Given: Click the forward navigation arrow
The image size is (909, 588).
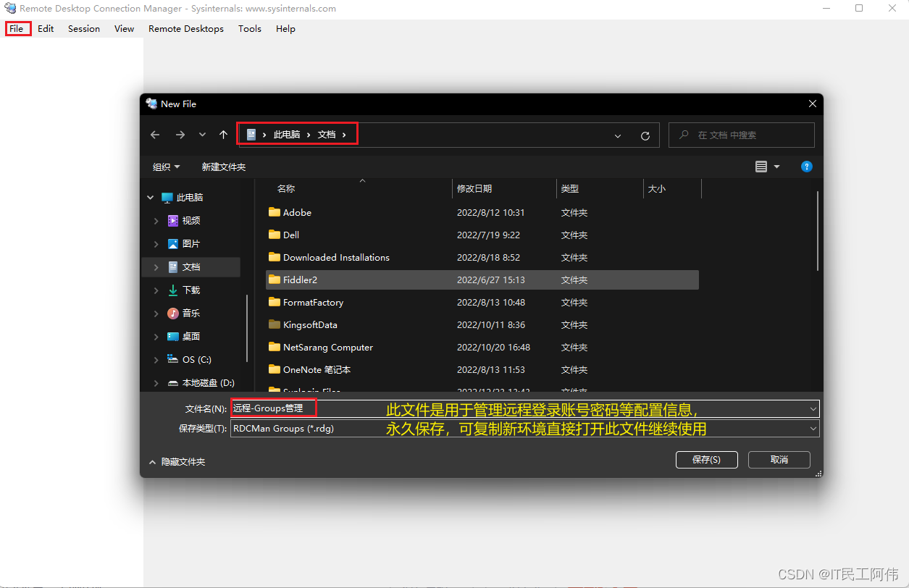Looking at the screenshot, I should 180,135.
